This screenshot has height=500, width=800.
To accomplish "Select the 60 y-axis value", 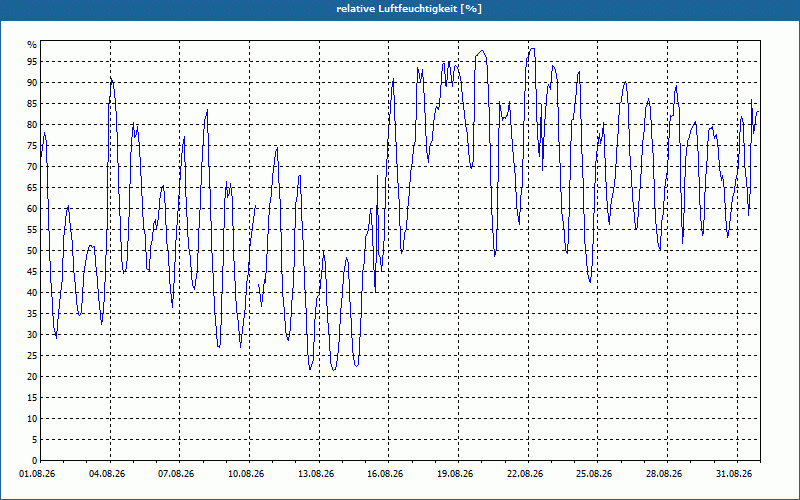I will pyautogui.click(x=32, y=209).
